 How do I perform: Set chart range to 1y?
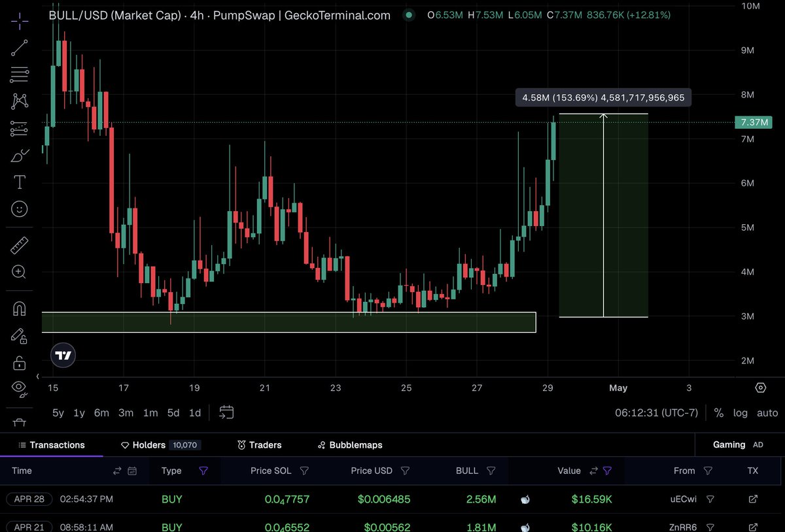pos(79,413)
